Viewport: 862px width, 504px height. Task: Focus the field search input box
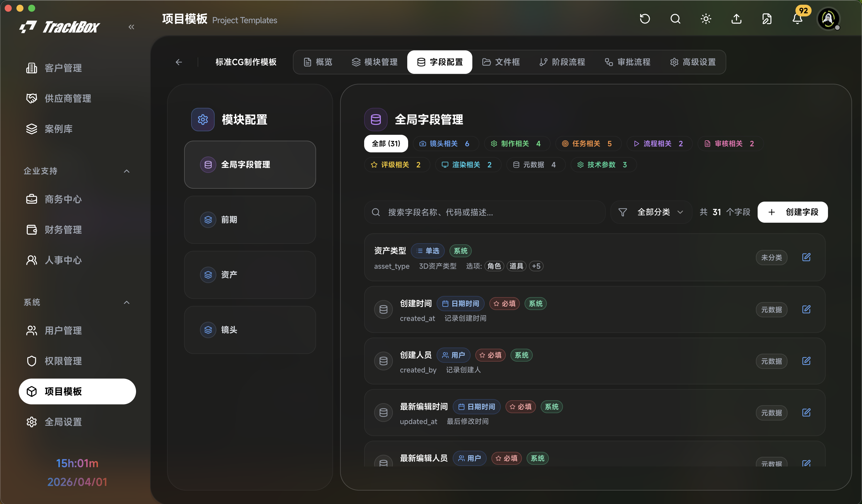(484, 212)
